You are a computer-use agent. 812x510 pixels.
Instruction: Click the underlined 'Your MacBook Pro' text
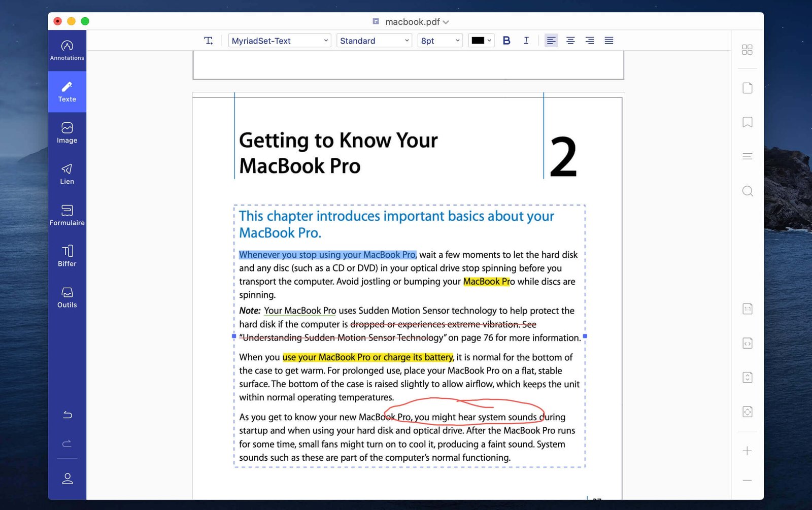pyautogui.click(x=300, y=311)
